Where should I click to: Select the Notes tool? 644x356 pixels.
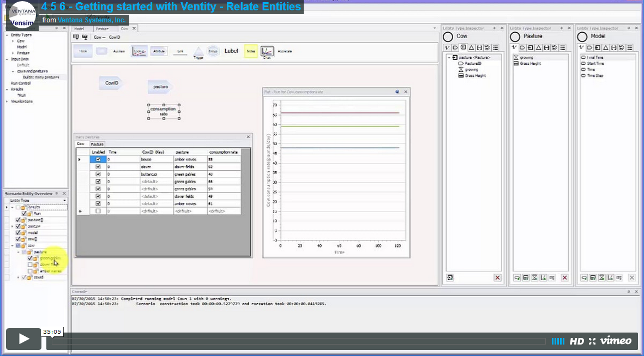251,51
